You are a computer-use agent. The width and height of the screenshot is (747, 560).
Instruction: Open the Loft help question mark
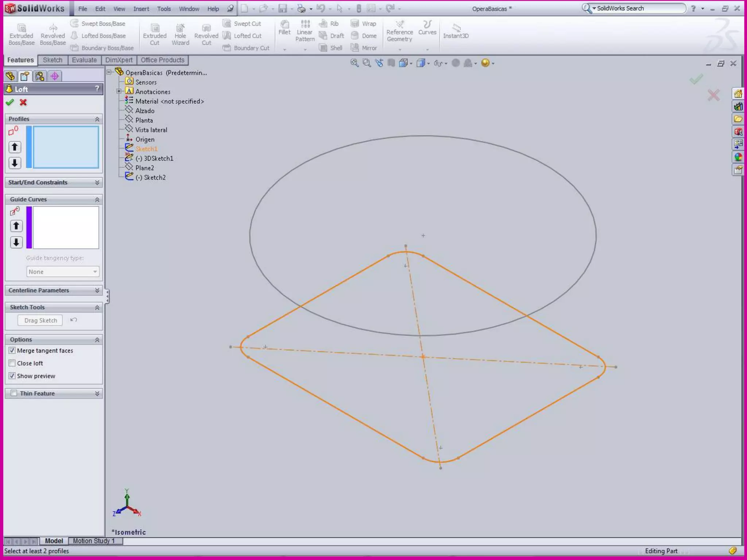97,89
